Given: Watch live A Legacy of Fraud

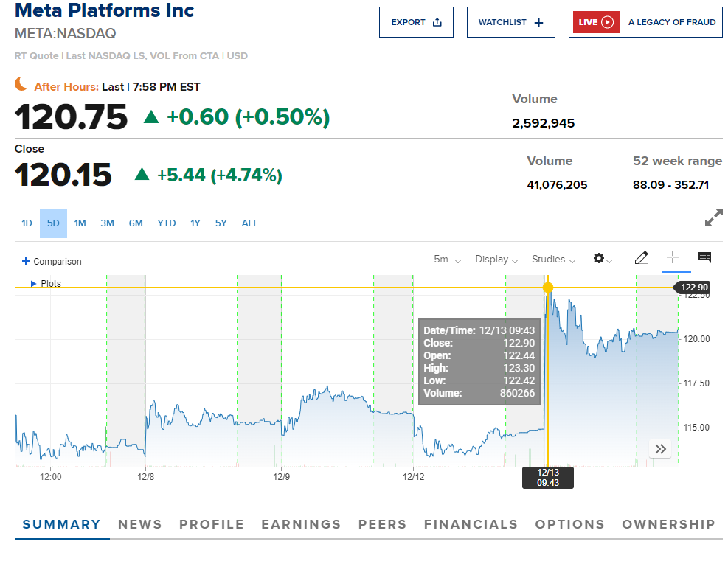Looking at the screenshot, I should click(x=645, y=22).
